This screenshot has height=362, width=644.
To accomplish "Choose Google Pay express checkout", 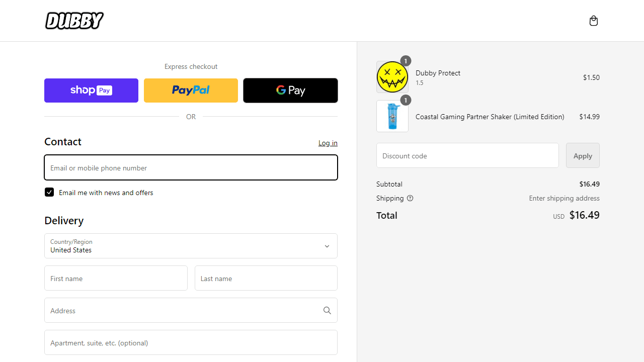I will (290, 90).
